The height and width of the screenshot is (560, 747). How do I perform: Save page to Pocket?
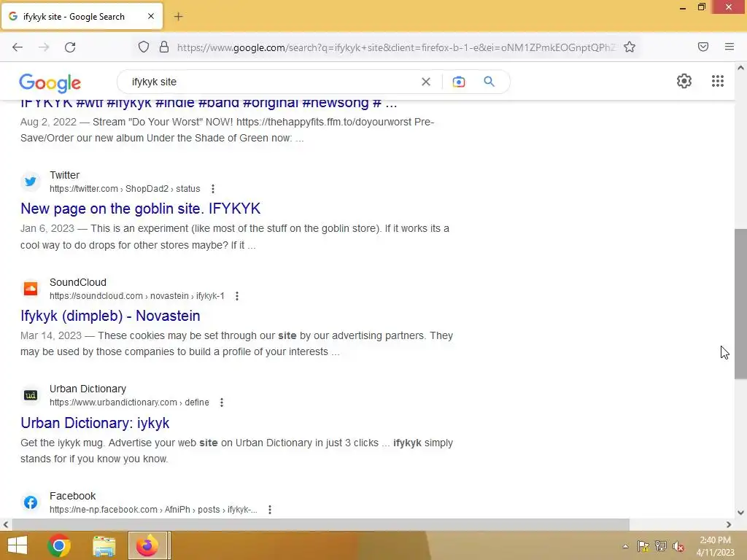point(703,47)
